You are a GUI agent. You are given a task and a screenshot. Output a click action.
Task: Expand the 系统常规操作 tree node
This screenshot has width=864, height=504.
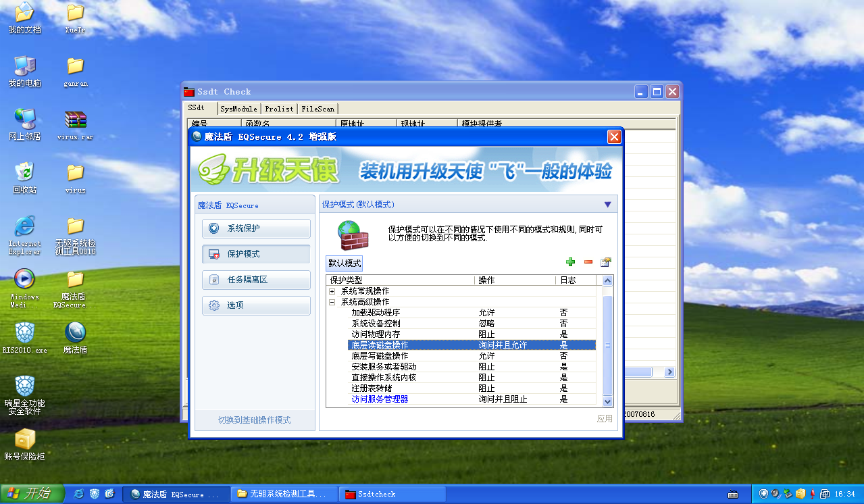tap(332, 291)
